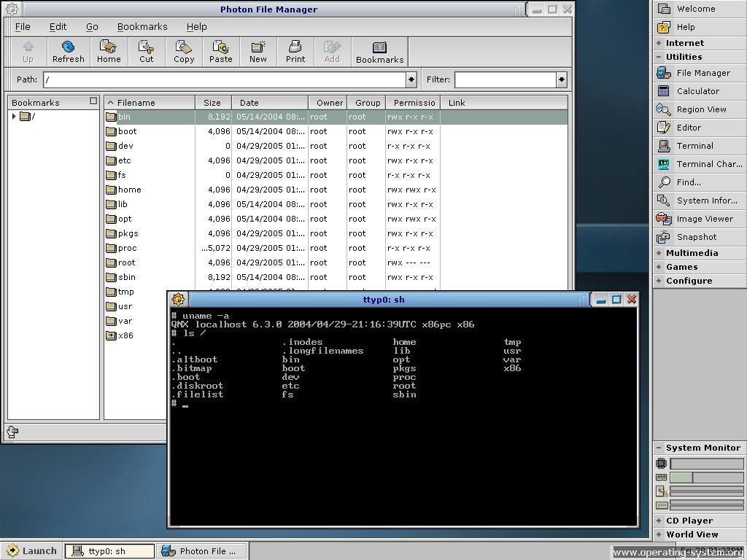Open Calculator from the shelf
747x560 pixels.
tap(700, 91)
